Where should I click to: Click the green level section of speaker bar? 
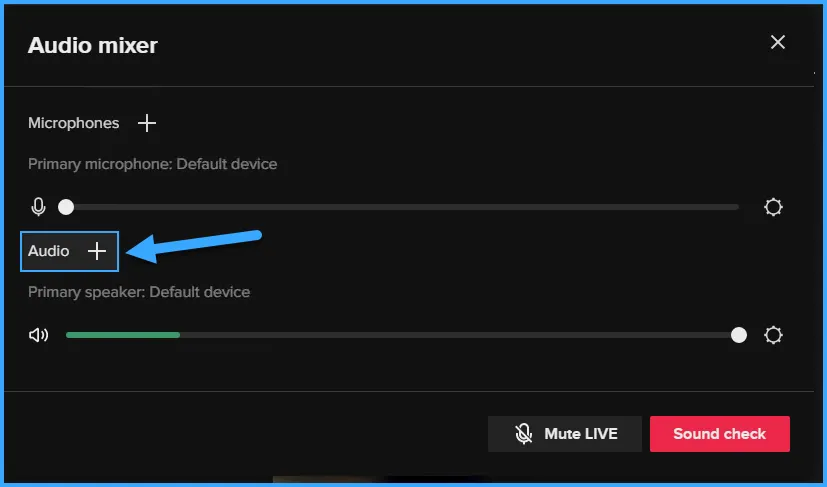[122, 335]
